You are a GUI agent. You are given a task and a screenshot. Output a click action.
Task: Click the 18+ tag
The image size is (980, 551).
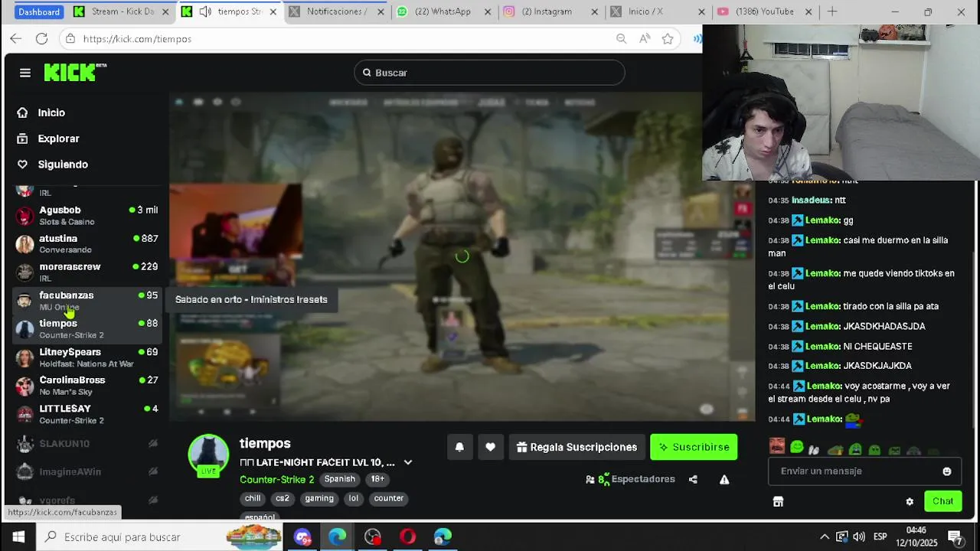coord(377,479)
